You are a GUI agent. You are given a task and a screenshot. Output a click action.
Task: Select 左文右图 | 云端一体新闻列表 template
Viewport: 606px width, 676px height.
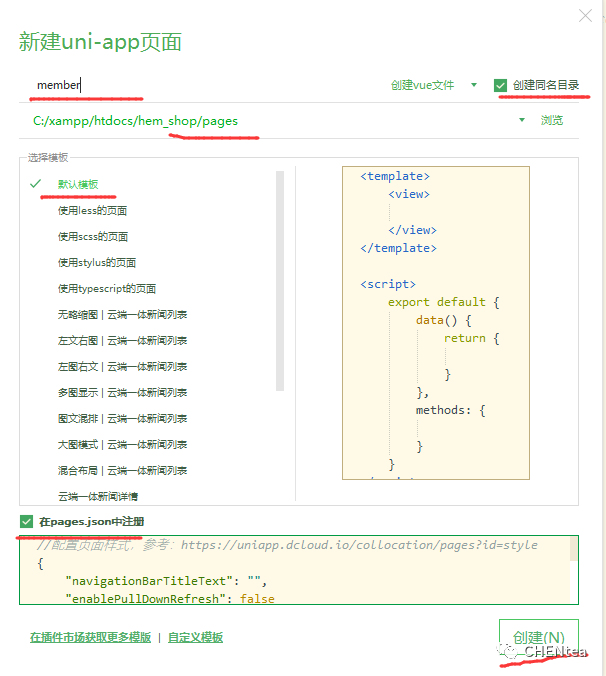(x=122, y=341)
